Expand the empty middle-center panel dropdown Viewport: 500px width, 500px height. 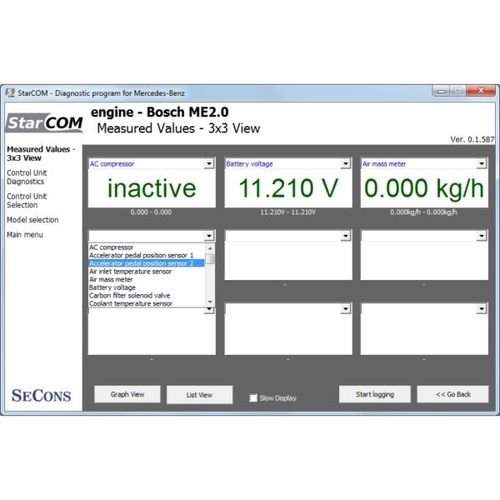click(346, 236)
